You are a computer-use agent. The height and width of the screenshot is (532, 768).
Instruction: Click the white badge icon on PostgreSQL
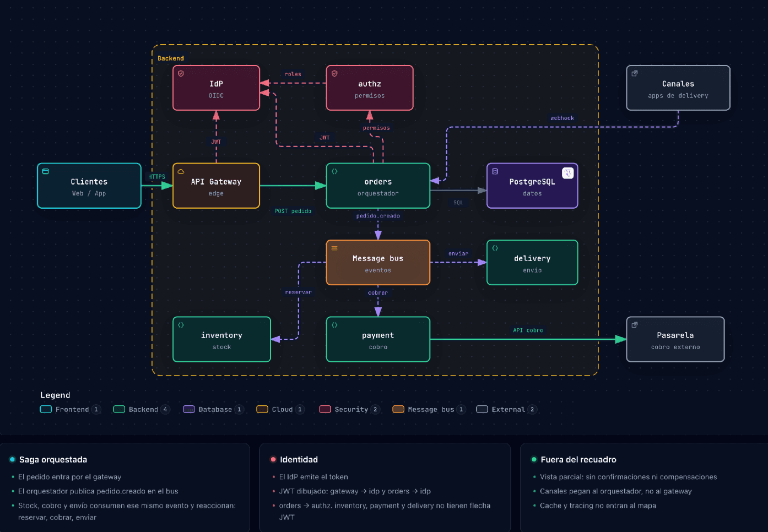(567, 173)
